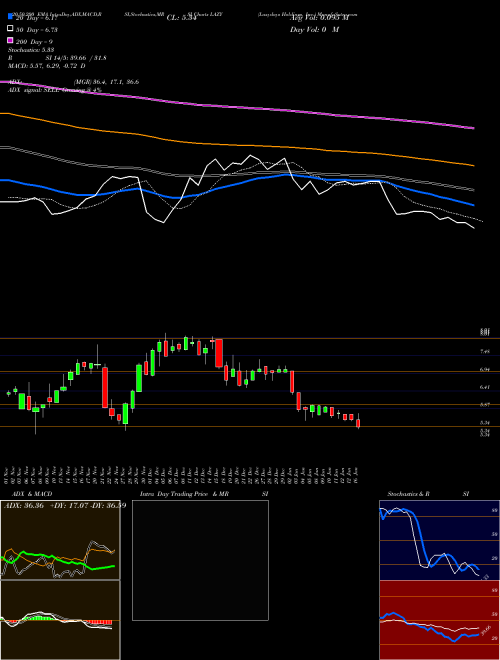Click the white 50 Day legend swatch
This screenshot has width=500, height=660.
tap(10, 29)
